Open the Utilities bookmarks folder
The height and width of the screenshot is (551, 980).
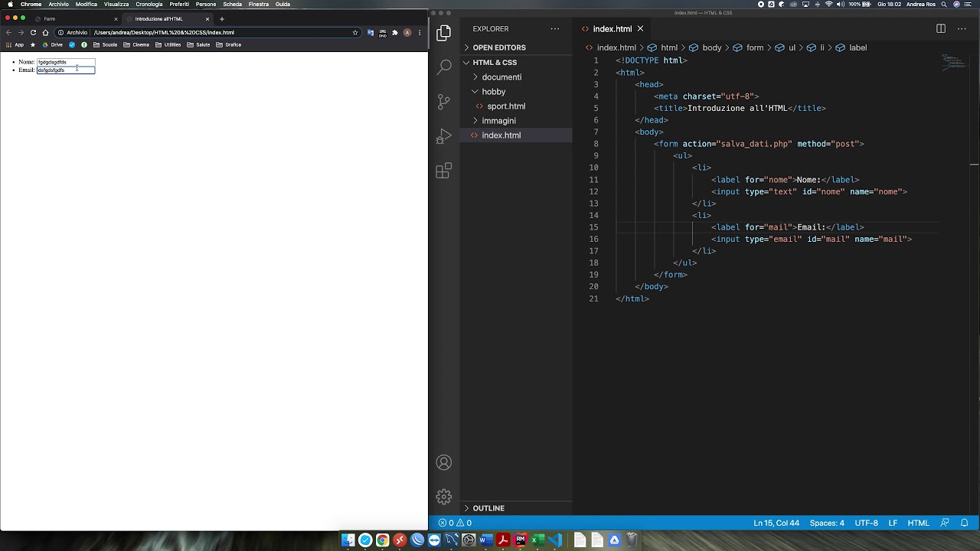[168, 44]
